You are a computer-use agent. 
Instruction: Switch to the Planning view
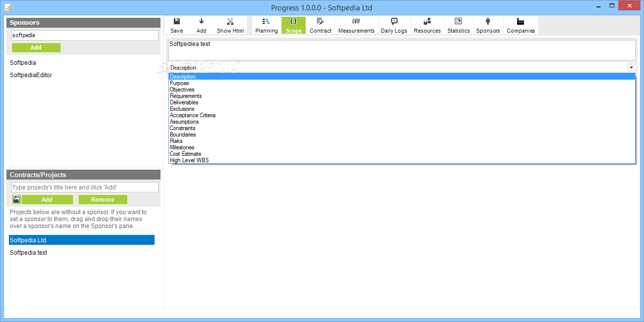point(266,26)
